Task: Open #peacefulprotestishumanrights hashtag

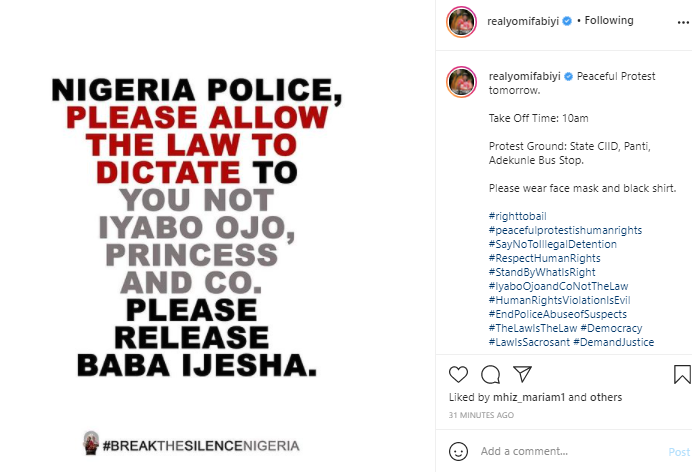Action: 565,230
